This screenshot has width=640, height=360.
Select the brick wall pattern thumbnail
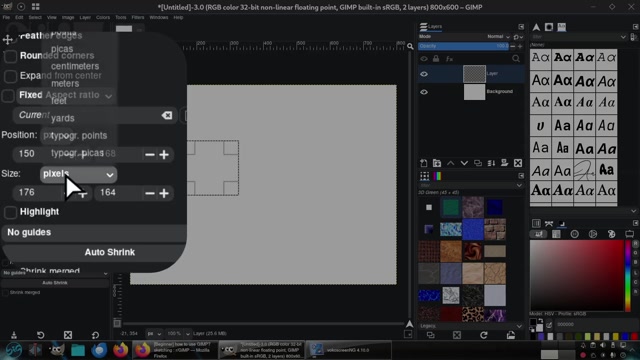[x=495, y=229]
